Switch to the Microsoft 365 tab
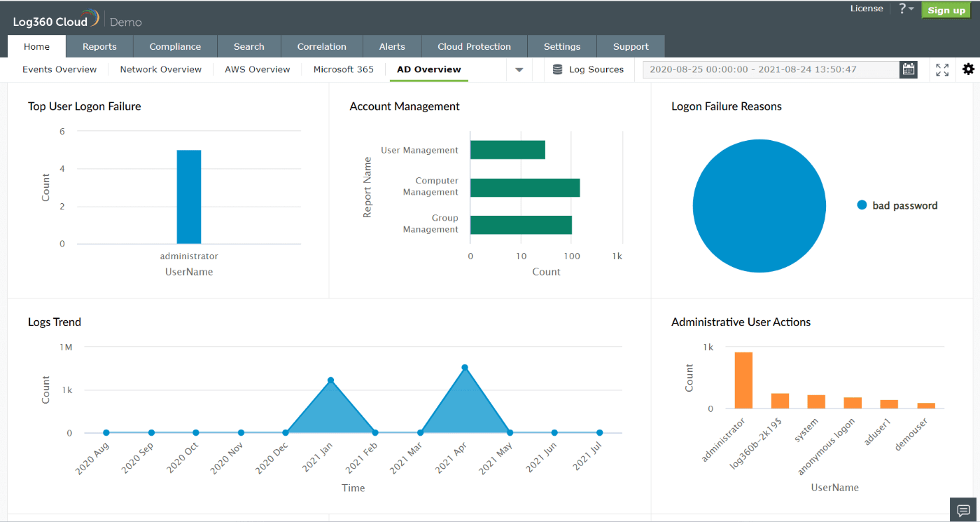This screenshot has height=522, width=980. click(343, 69)
